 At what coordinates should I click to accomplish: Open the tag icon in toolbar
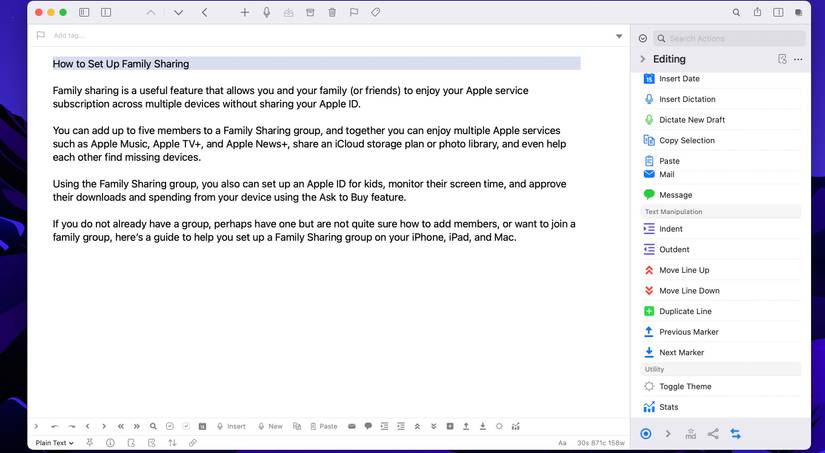coord(375,13)
